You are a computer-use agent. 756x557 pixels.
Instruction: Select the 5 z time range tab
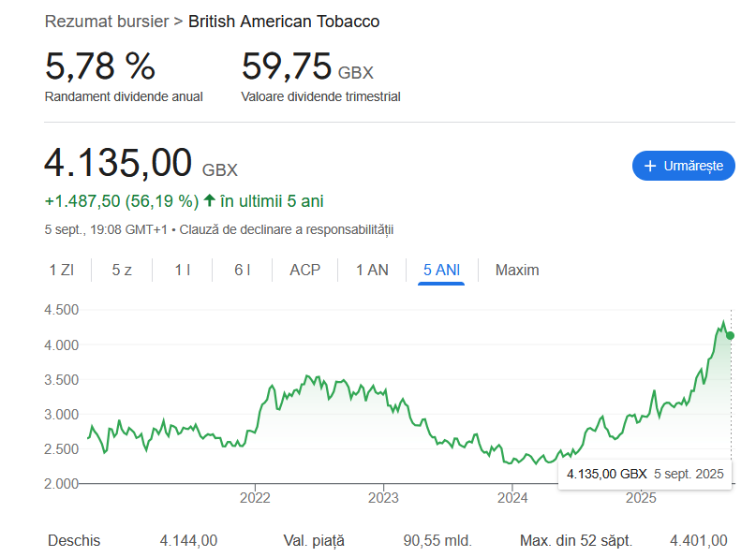(122, 270)
